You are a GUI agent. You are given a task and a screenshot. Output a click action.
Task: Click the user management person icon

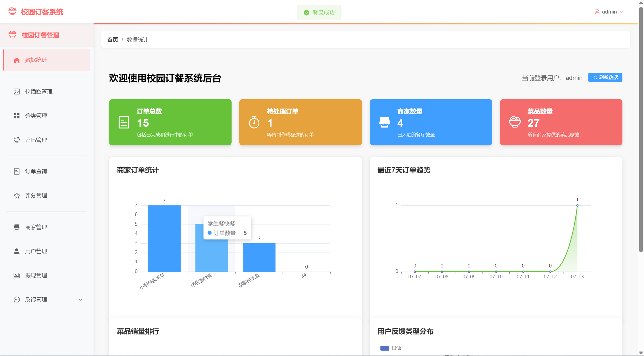point(17,251)
